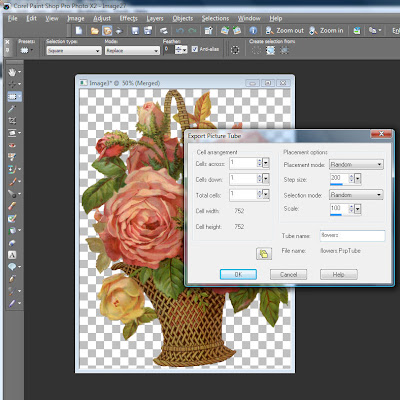Open the View menu
This screenshot has height=400, width=400.
pos(52,18)
